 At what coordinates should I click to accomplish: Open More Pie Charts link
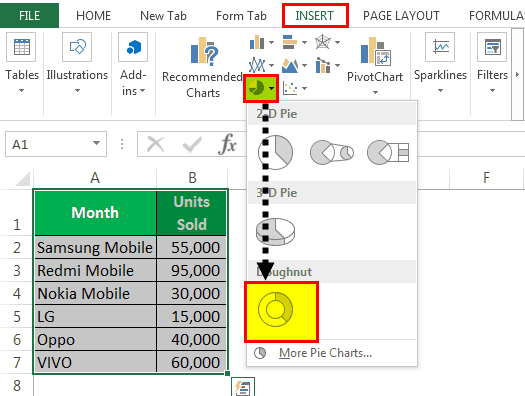(325, 353)
